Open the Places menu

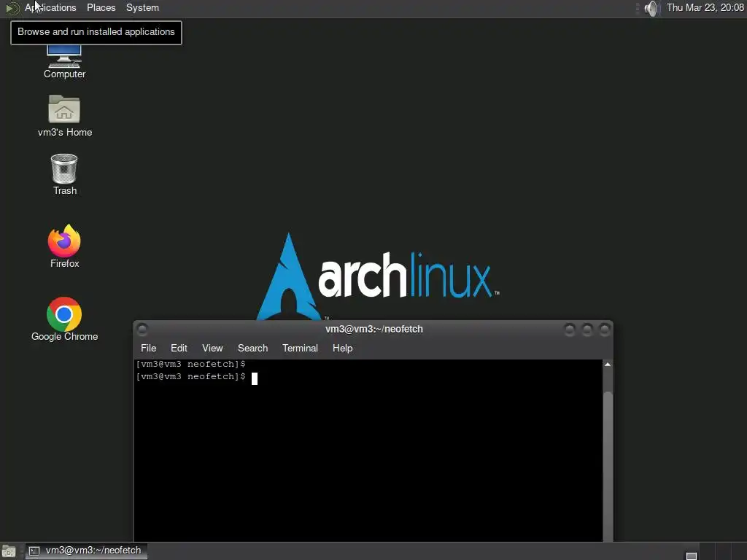tap(101, 7)
